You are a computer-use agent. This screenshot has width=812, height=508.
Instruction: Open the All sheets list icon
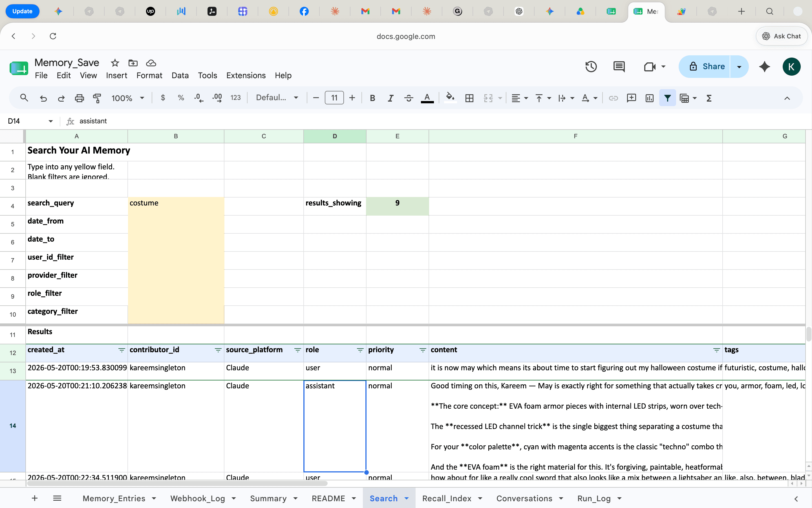[x=57, y=498]
